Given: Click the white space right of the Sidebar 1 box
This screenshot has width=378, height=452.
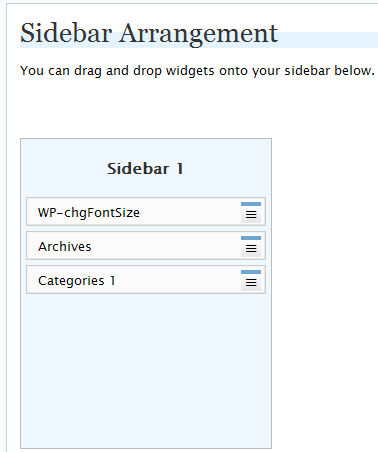Looking at the screenshot, I should (325, 293).
